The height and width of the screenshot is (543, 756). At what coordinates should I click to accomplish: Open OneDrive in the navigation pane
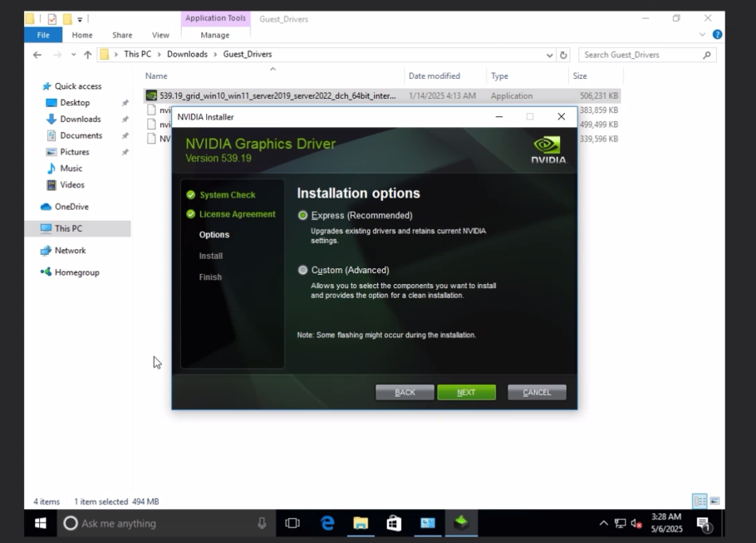click(71, 207)
